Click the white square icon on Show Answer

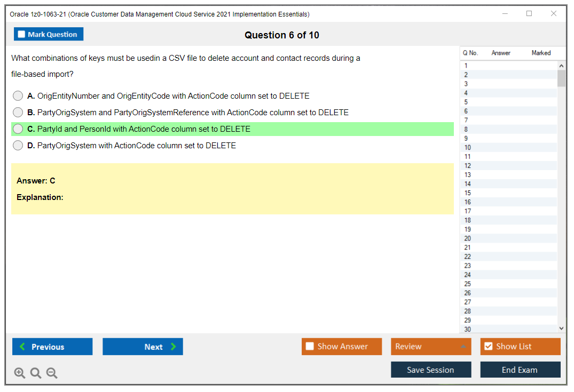(x=310, y=346)
